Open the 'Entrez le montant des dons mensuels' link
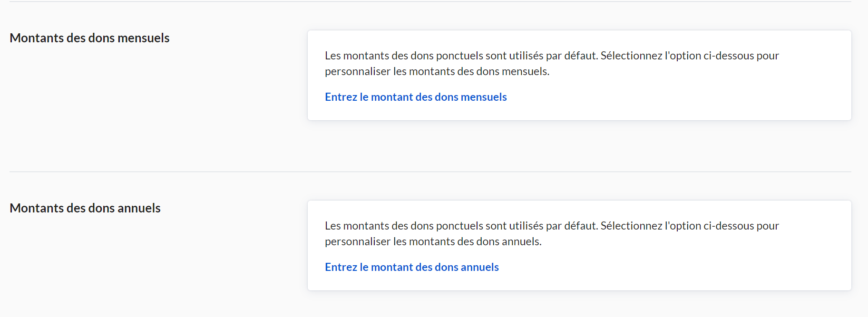Screen dimensions: 868x317 416,97
